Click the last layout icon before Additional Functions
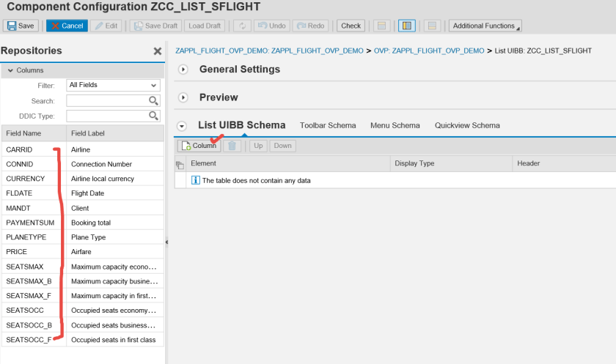The width and height of the screenshot is (616, 364). (x=433, y=26)
